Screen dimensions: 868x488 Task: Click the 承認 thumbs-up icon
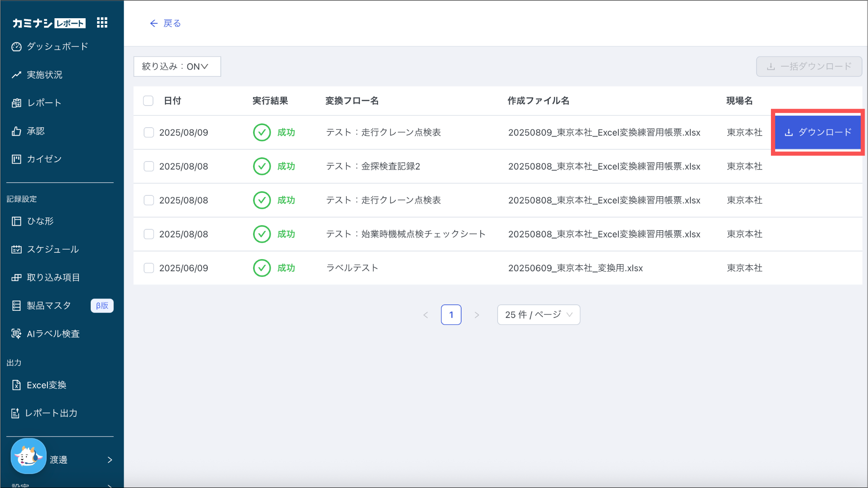coord(17,131)
